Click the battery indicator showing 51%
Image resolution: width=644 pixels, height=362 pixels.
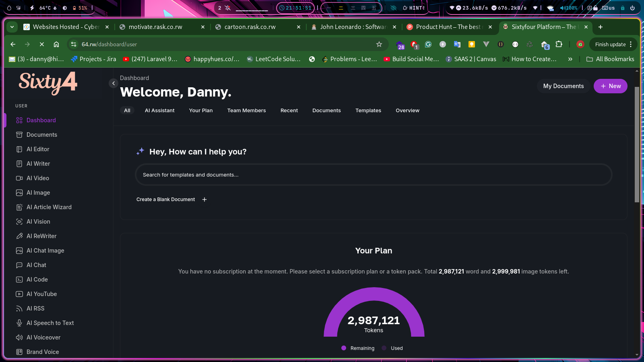tap(80, 8)
